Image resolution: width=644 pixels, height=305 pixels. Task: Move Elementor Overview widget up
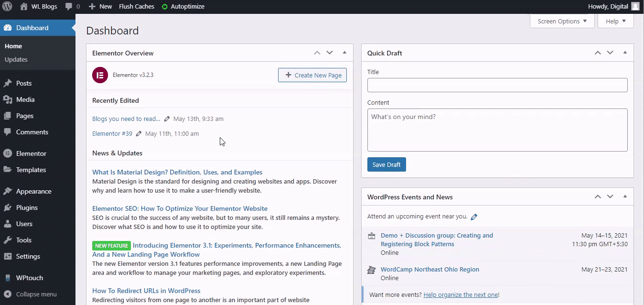point(317,53)
